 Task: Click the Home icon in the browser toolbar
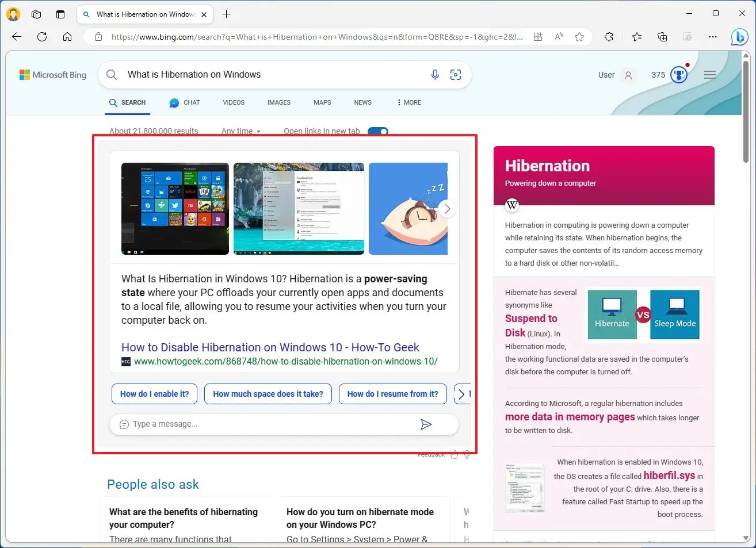click(x=67, y=36)
